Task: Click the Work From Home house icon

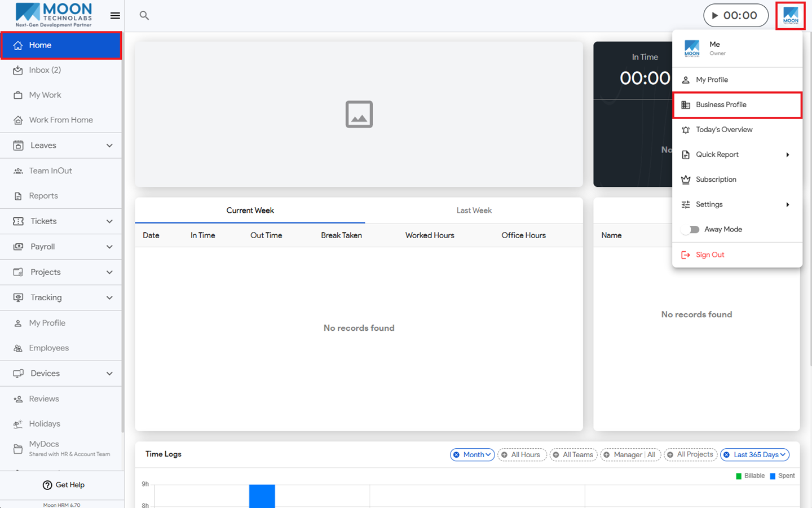Action: [18, 120]
